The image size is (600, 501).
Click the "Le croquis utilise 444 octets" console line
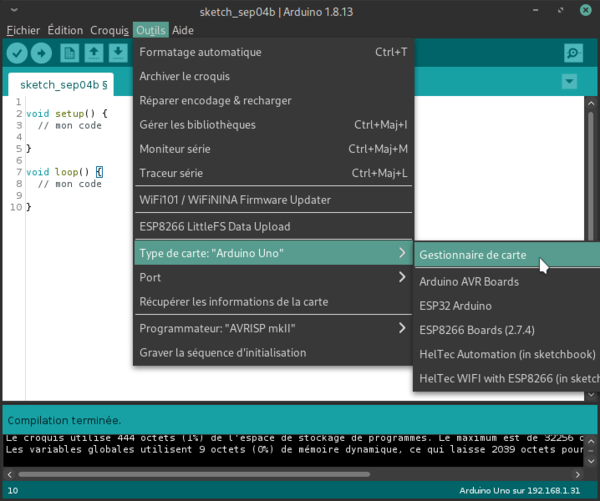[x=295, y=438]
